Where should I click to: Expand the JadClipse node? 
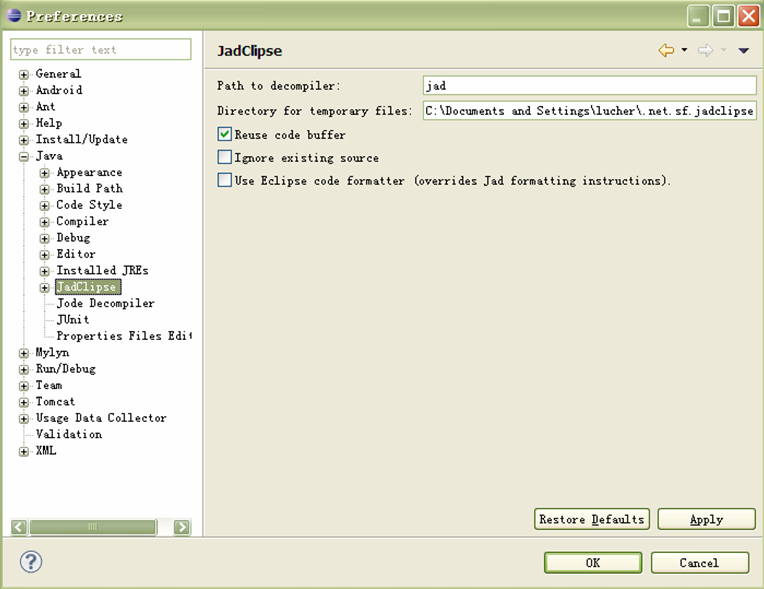coord(44,288)
